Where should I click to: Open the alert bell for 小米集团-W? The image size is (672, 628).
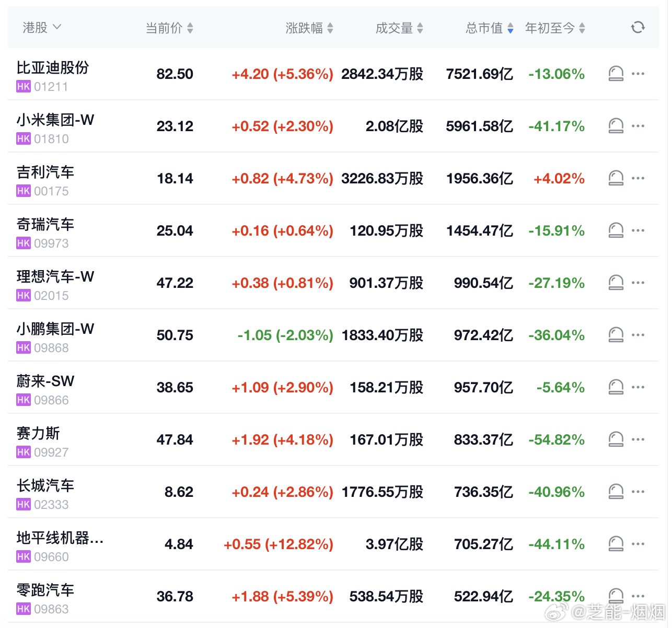pyautogui.click(x=616, y=126)
